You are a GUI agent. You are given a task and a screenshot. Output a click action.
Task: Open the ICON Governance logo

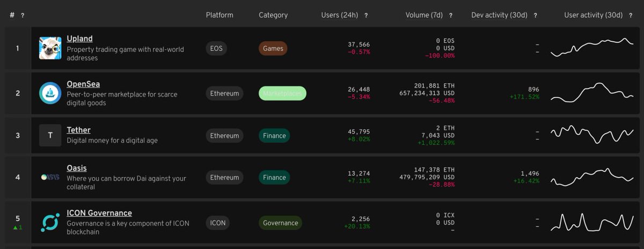50,222
